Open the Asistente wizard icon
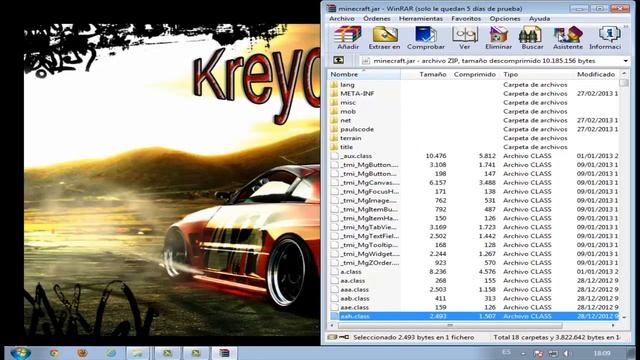Viewport: 640px width, 360px height. click(x=568, y=38)
